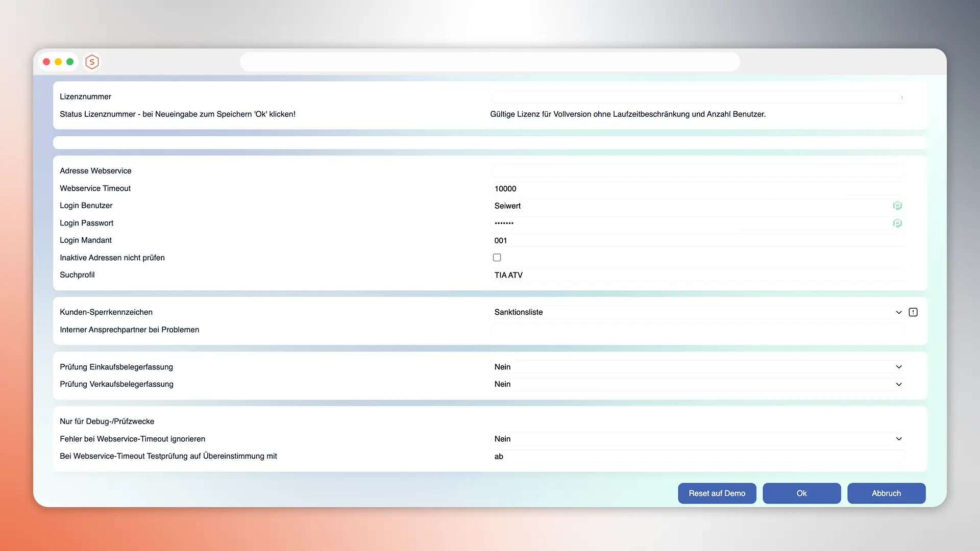Viewport: 980px width, 551px height.
Task: Click the small dots icon in Lizenznummer field
Action: pos(902,97)
